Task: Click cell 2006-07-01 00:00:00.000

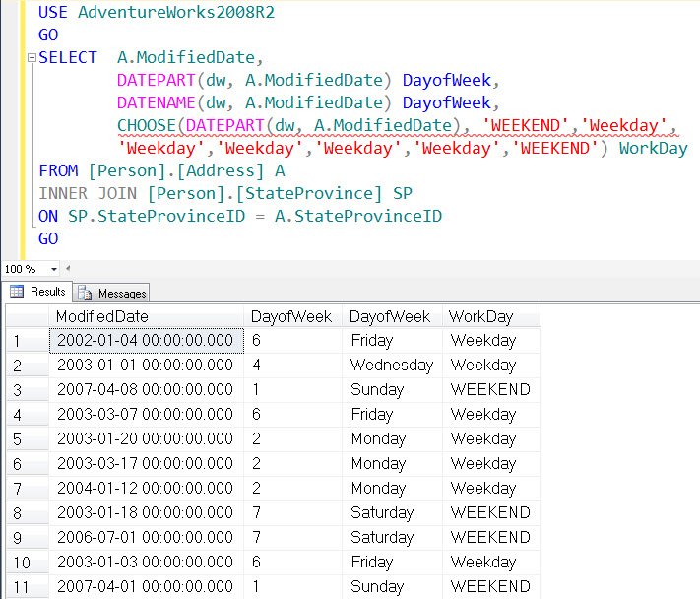Action: click(147, 537)
